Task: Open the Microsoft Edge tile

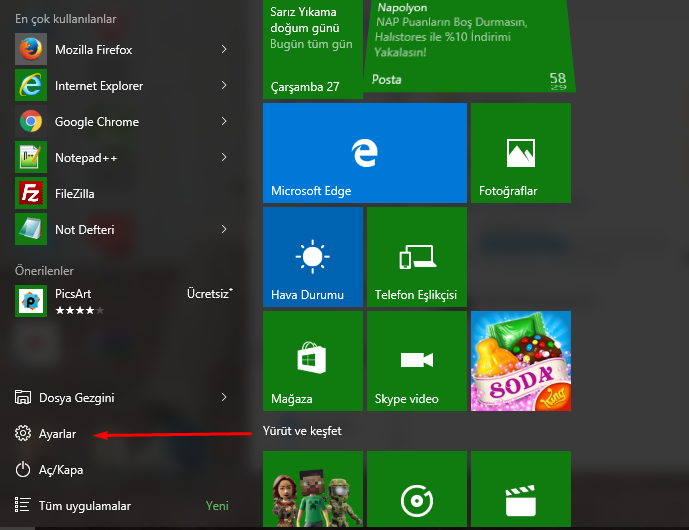Action: (365, 153)
